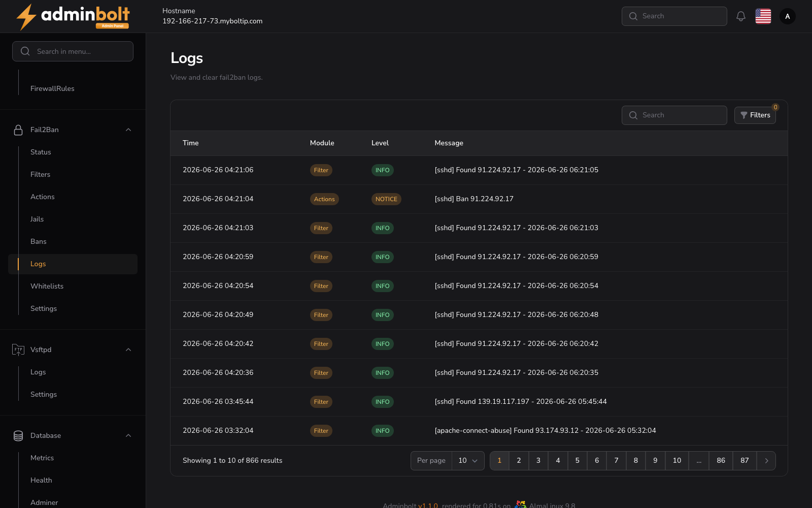Click the funnel icon in Filters button

click(744, 115)
